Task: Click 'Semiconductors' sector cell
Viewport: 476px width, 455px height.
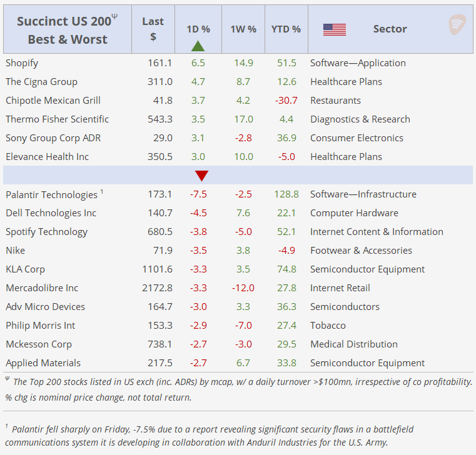Action: coord(345,307)
